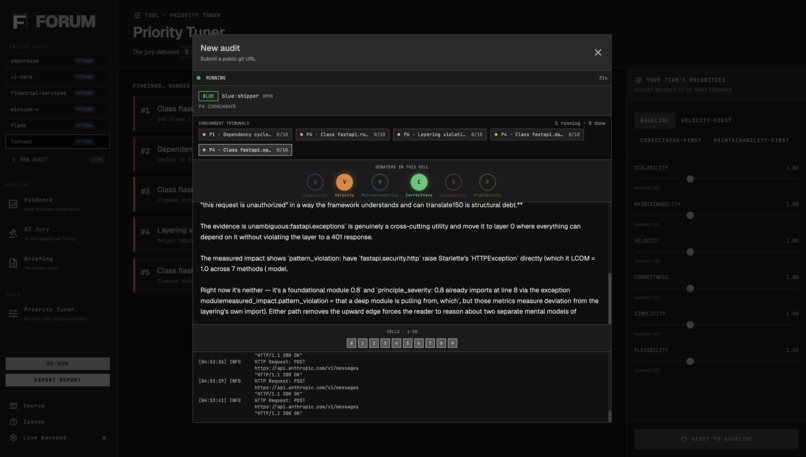Open finding #4 Layering row
806x457 pixels.
coord(163,235)
